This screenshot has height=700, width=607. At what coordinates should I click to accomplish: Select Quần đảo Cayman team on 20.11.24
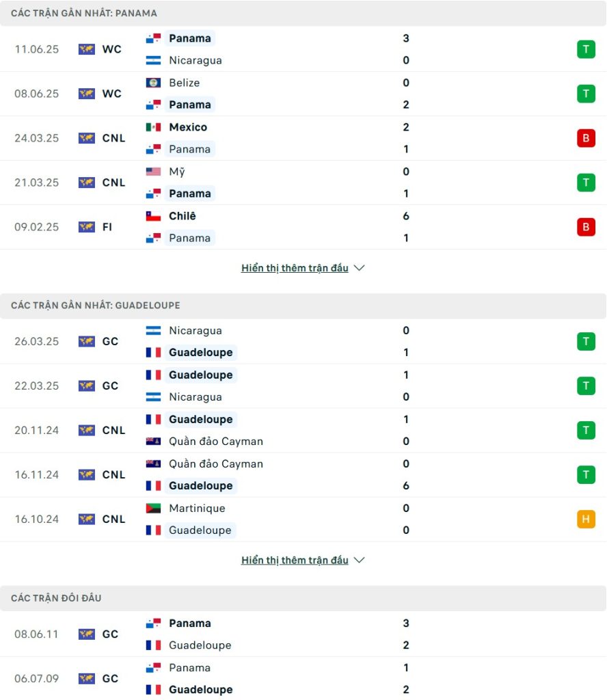(x=215, y=441)
